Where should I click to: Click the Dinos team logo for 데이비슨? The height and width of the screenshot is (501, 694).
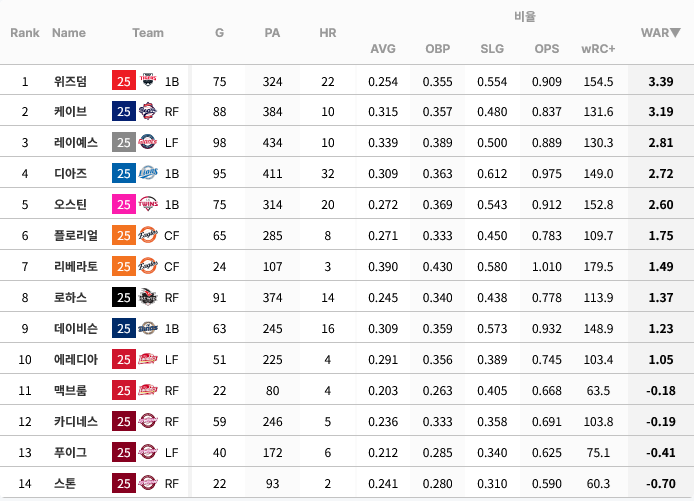(x=148, y=328)
